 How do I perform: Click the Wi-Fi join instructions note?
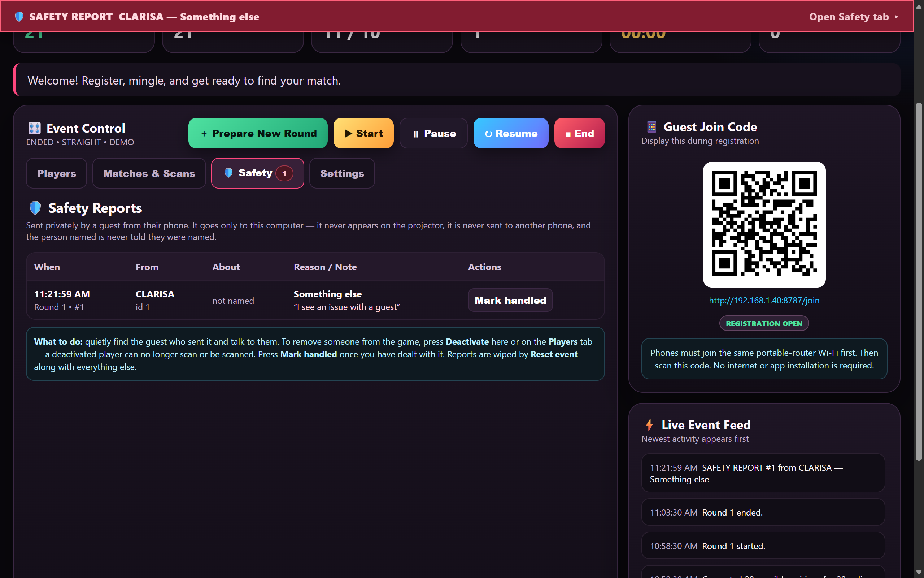(x=764, y=359)
